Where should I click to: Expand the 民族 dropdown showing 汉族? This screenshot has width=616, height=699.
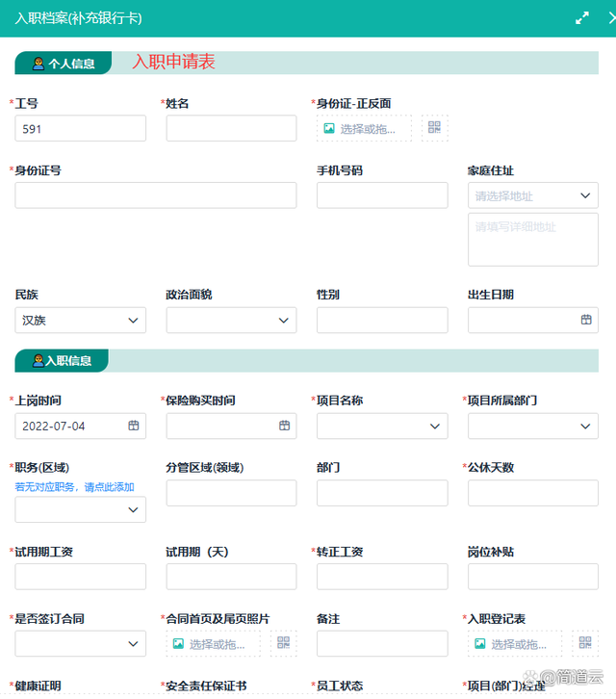click(81, 321)
